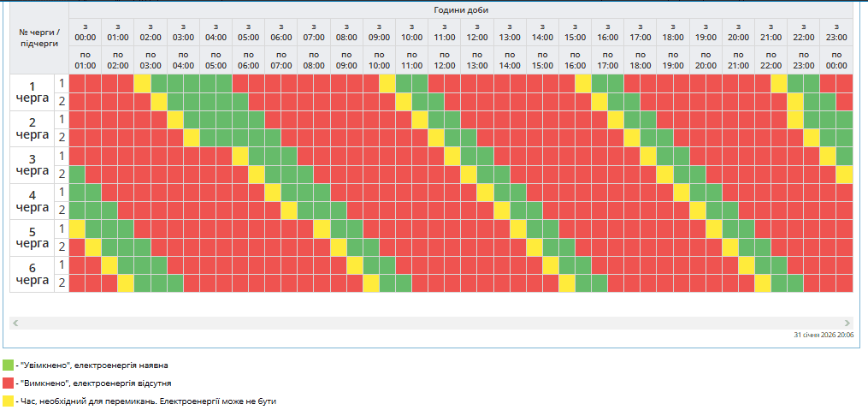Click the yellow switching-time legend swatch
868x416 pixels.
pyautogui.click(x=8, y=401)
